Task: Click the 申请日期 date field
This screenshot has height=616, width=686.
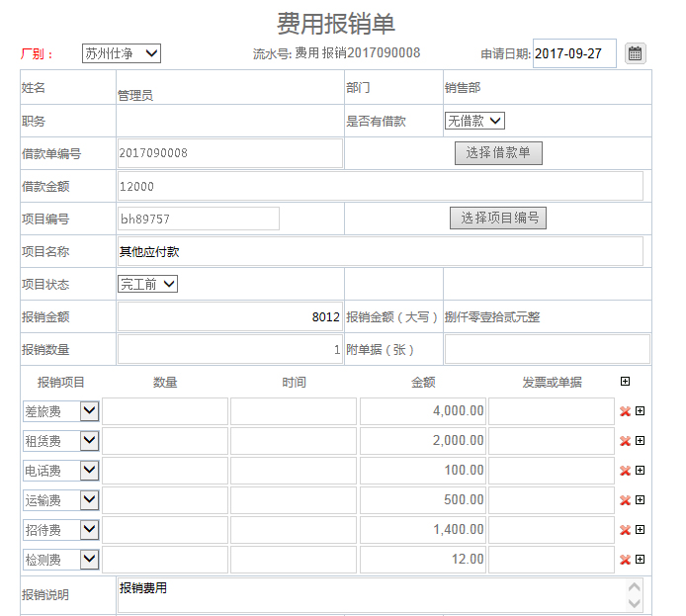Action: click(574, 53)
